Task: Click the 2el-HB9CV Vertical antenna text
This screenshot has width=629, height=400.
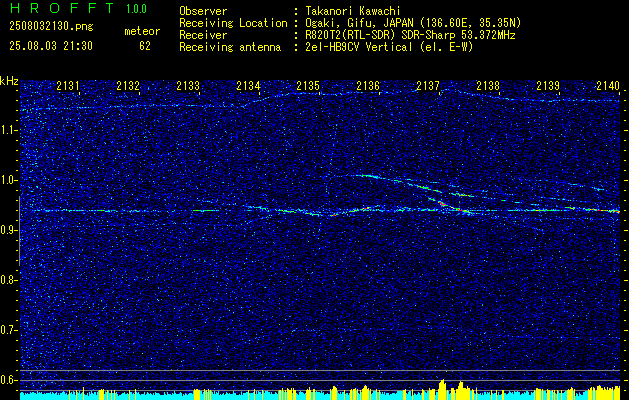Action: [389, 47]
